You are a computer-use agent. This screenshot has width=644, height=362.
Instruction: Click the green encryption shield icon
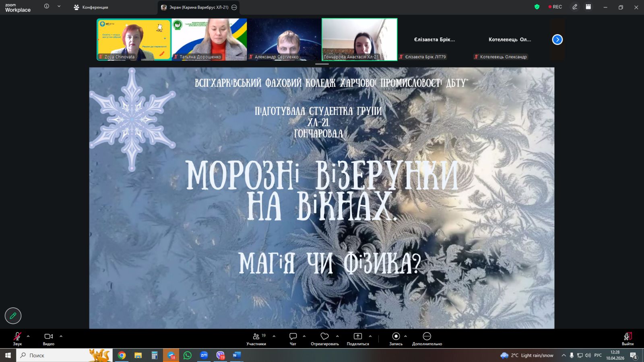pos(537,7)
